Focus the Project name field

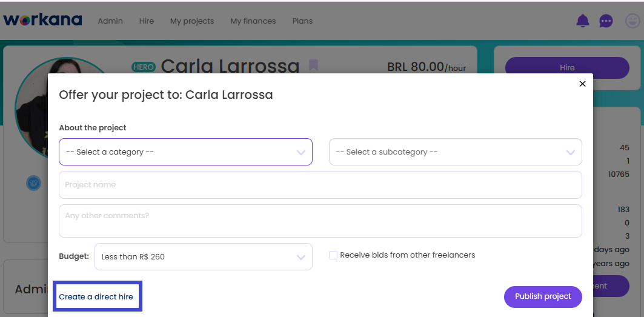tap(320, 185)
